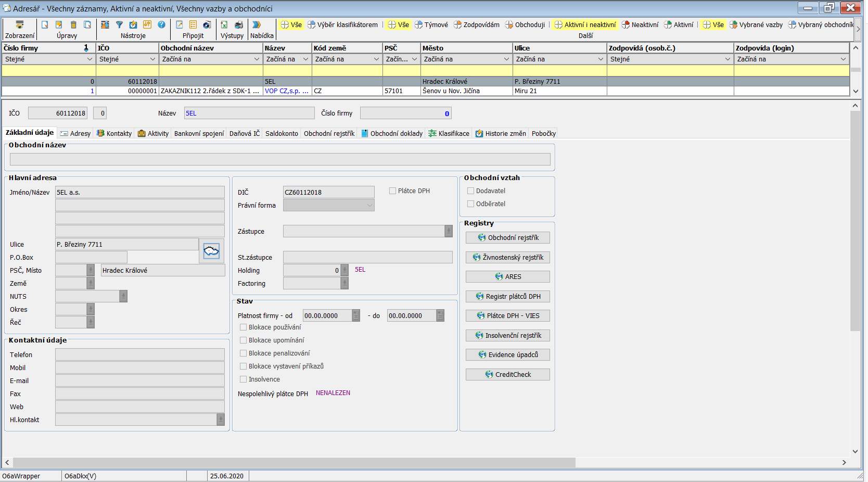Click the Zobrazení eye icon
Screen dimensions: 868x482
20,24
